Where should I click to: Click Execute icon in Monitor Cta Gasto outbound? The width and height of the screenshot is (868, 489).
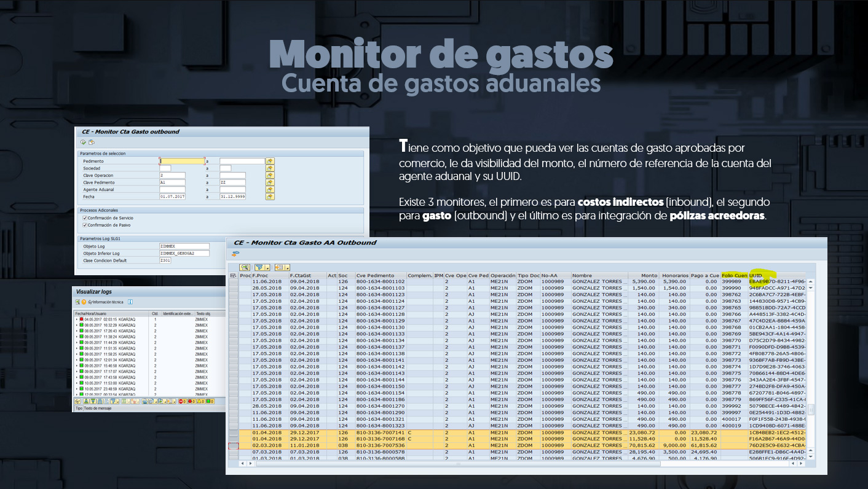click(x=82, y=142)
